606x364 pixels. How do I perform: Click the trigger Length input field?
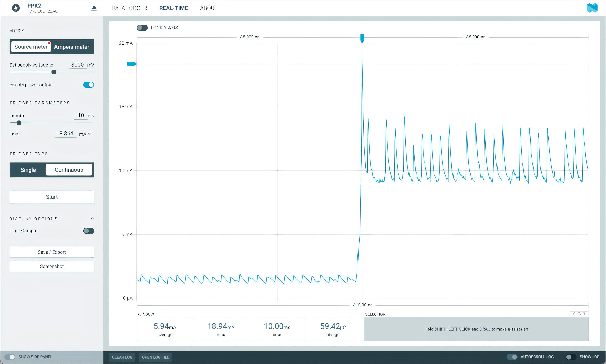(x=81, y=115)
